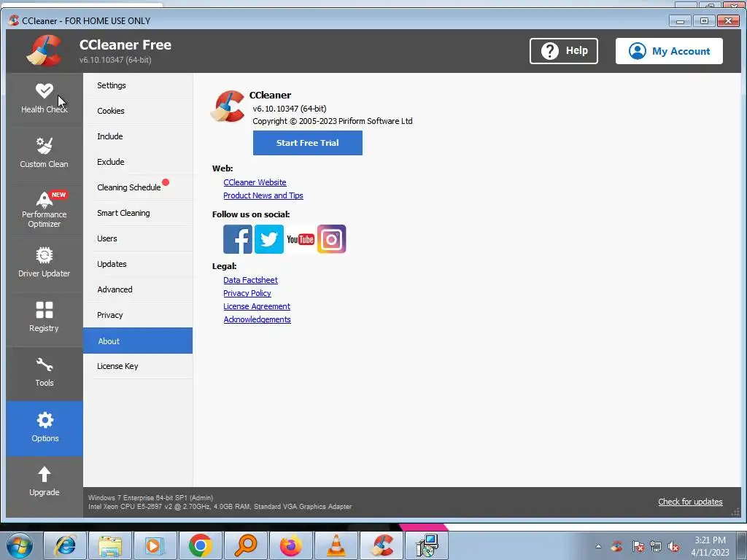The image size is (747, 560).
Task: Open the Exclude options page
Action: click(138, 162)
